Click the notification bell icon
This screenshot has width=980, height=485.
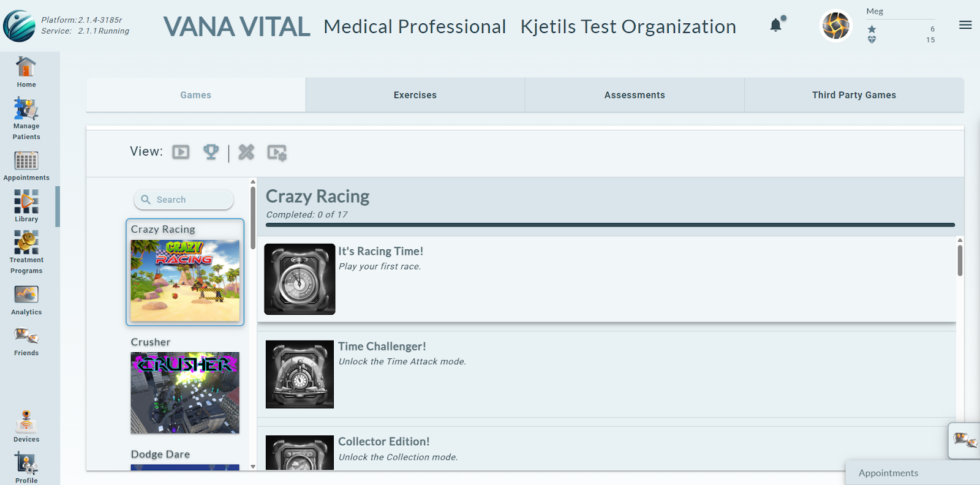pyautogui.click(x=777, y=24)
